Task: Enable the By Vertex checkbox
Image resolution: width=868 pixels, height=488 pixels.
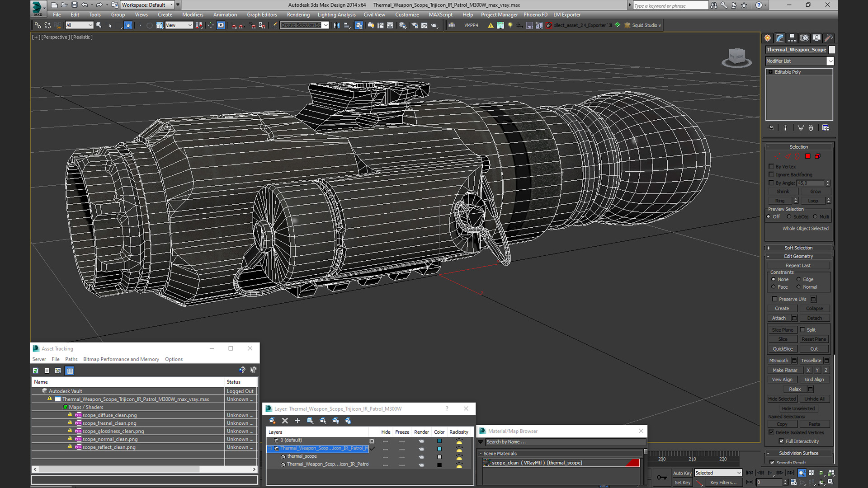Action: (771, 166)
